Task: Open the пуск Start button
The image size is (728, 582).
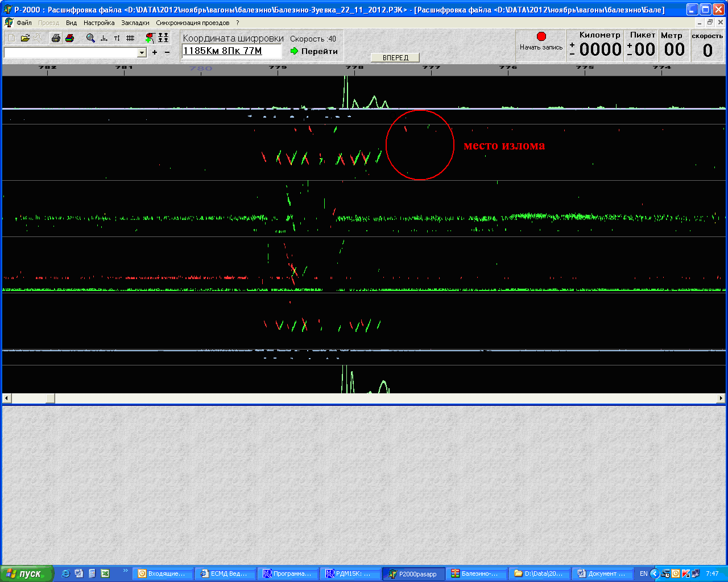Action: [27, 573]
